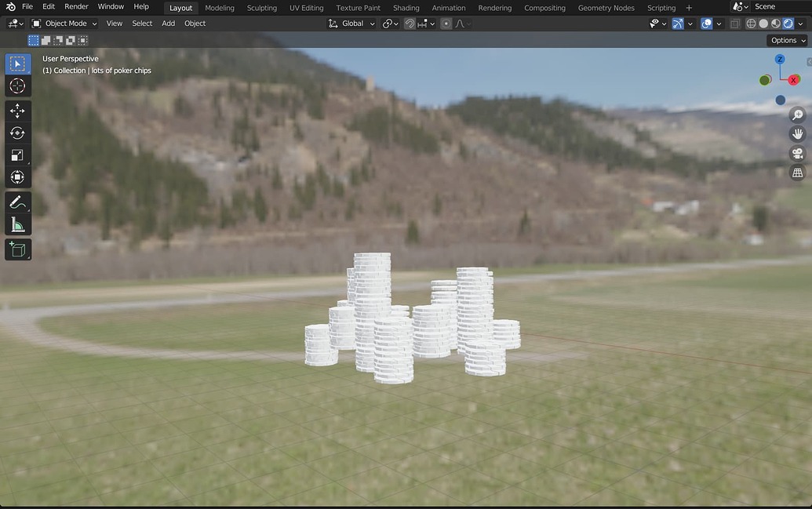812x509 pixels.
Task: Expand the Options dropdown
Action: pos(787,40)
